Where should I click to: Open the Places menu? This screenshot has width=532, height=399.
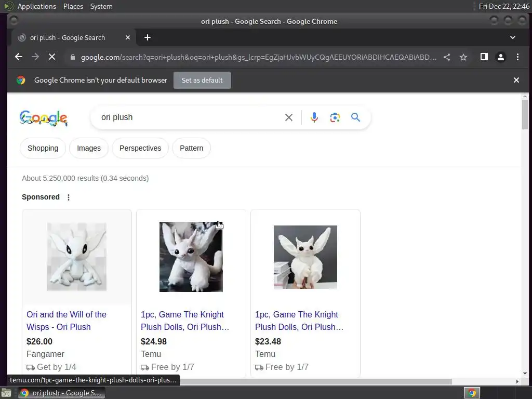click(73, 6)
